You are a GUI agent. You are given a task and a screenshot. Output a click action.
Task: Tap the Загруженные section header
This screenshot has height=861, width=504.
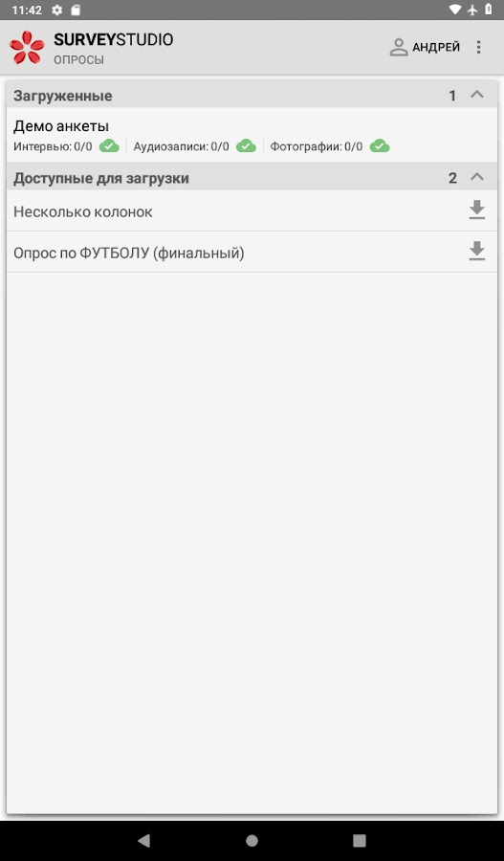(252, 95)
